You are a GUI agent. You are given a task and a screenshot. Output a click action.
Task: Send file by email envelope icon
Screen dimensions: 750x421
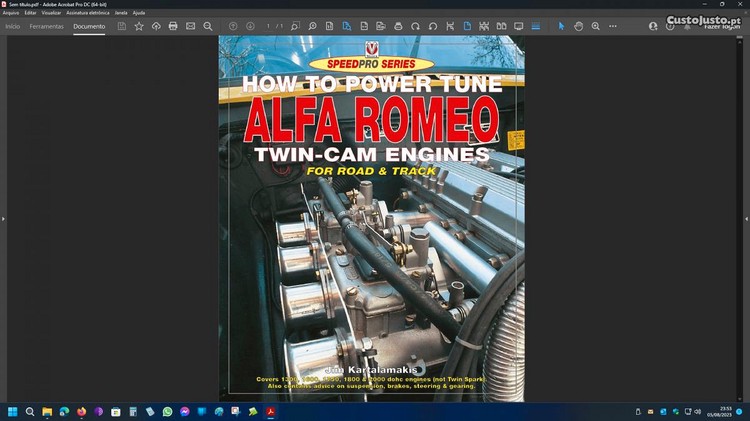(x=190, y=26)
